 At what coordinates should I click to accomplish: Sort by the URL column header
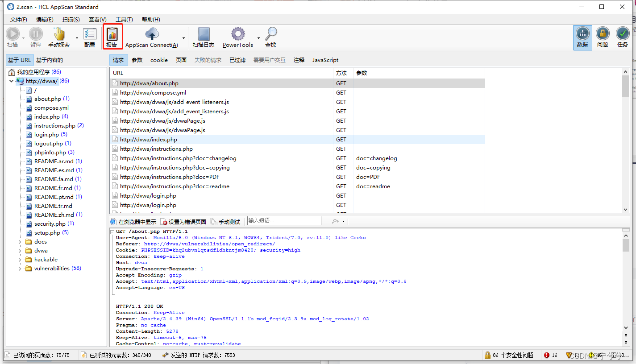click(221, 73)
